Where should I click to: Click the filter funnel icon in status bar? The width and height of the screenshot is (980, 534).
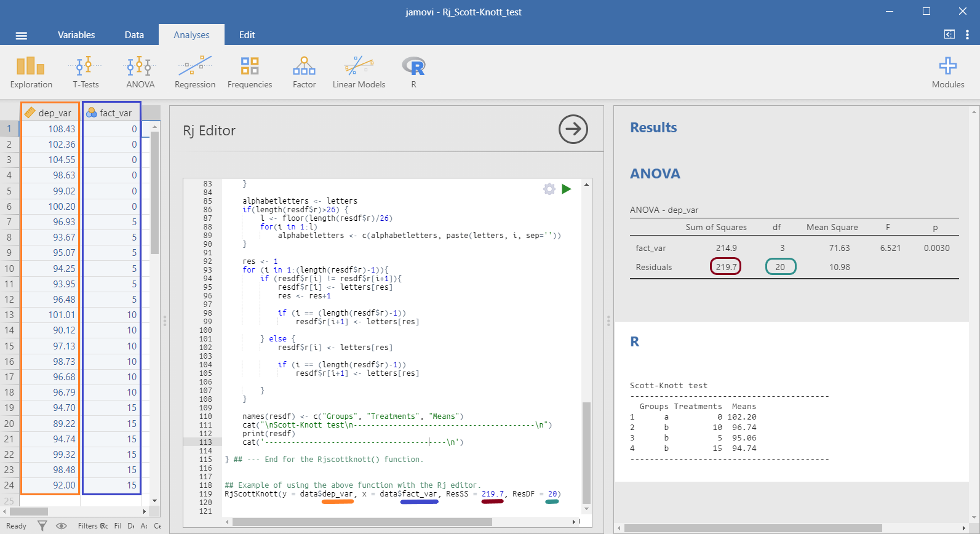[42, 526]
